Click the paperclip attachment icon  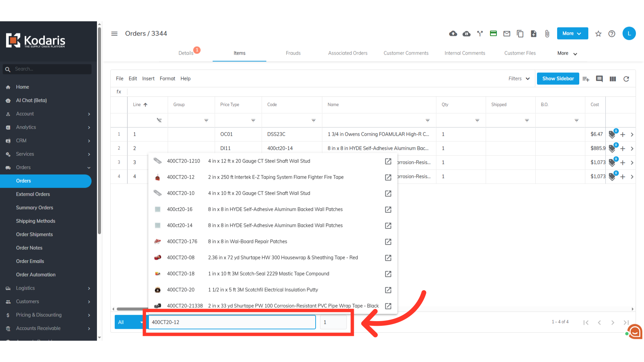click(547, 34)
